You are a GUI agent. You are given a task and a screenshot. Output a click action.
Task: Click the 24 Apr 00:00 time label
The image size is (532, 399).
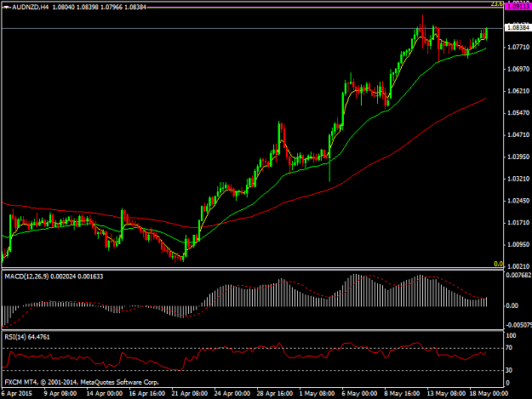click(x=232, y=393)
